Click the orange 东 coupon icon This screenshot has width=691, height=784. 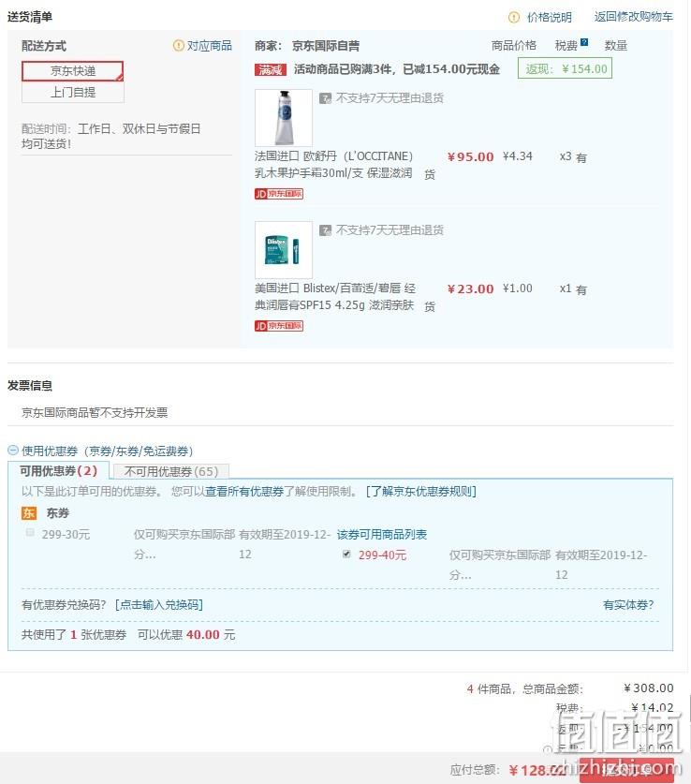28,513
